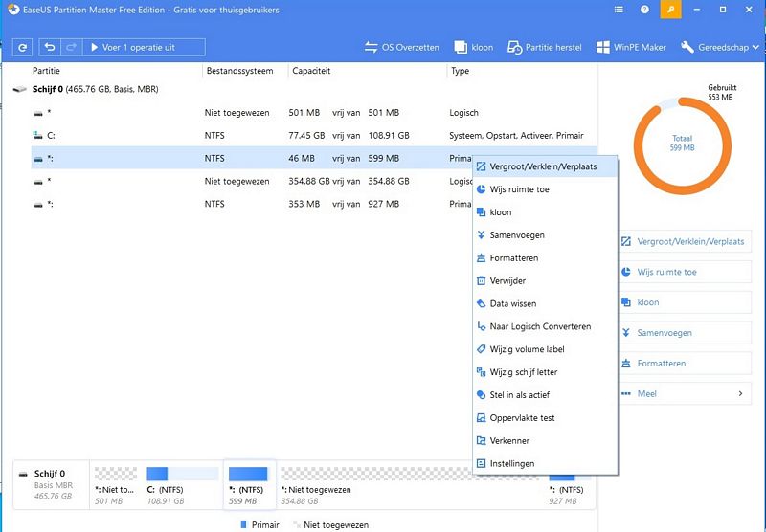Open Verkenner from context menu

pyautogui.click(x=545, y=441)
